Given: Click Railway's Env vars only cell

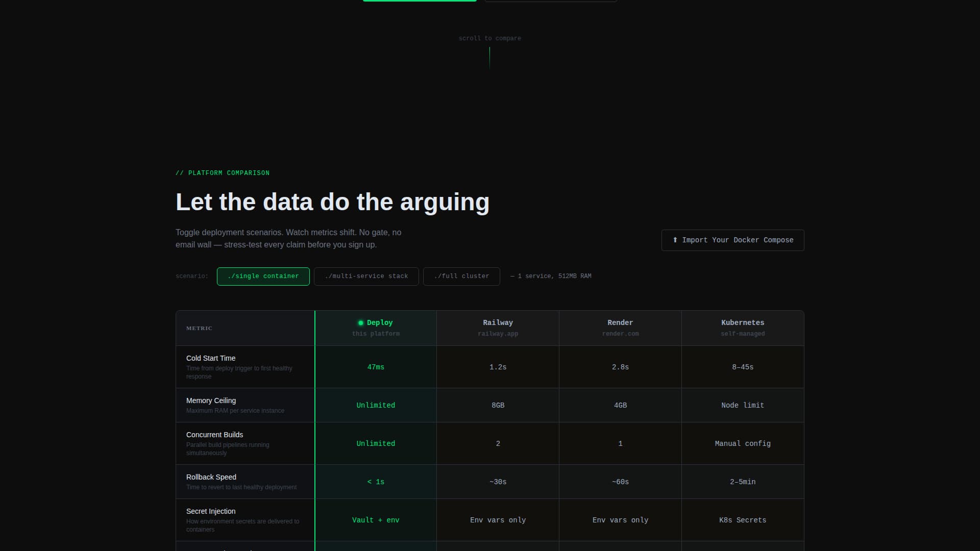Looking at the screenshot, I should coord(498,520).
